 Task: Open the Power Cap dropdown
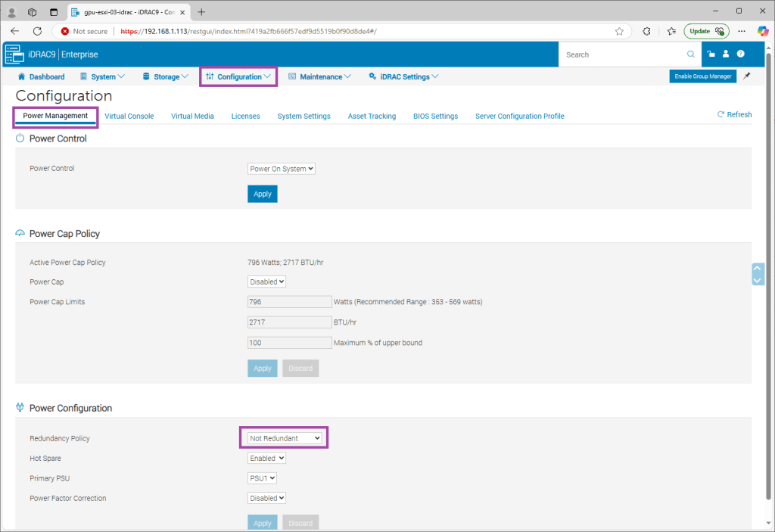click(266, 282)
